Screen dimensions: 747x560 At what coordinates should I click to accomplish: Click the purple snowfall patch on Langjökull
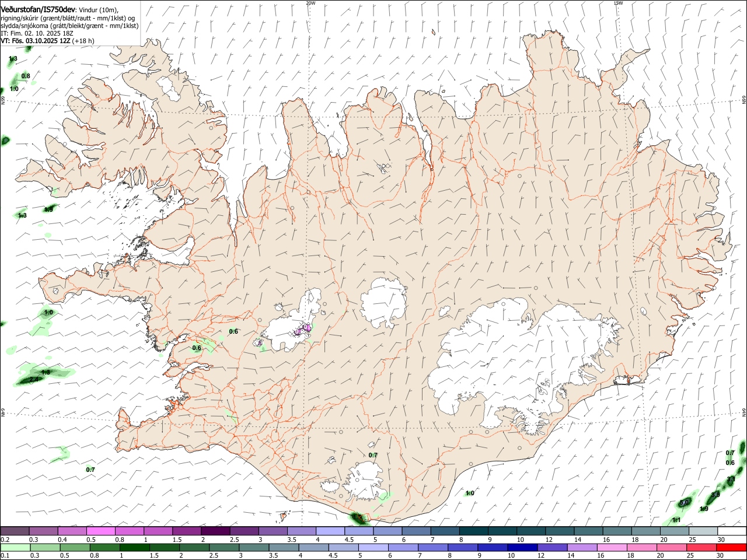click(x=303, y=330)
